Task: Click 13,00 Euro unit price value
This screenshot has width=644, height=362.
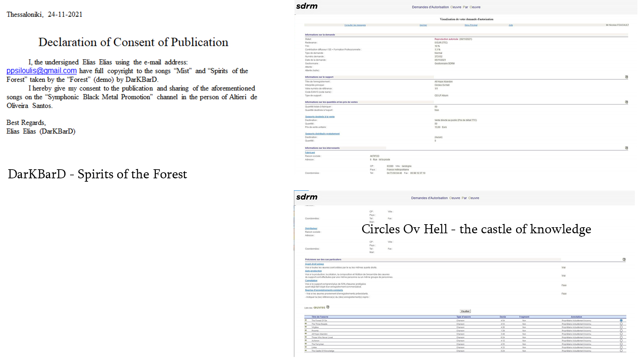Action: pyautogui.click(x=440, y=127)
